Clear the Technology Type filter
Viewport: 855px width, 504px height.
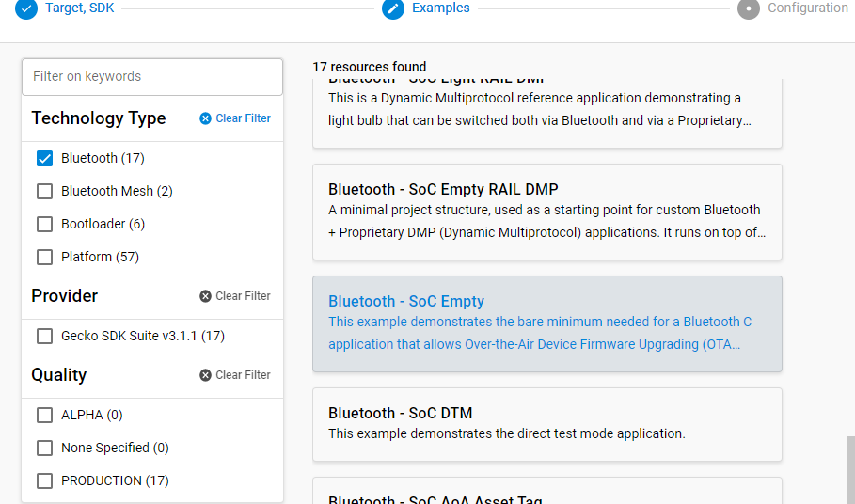pos(235,118)
